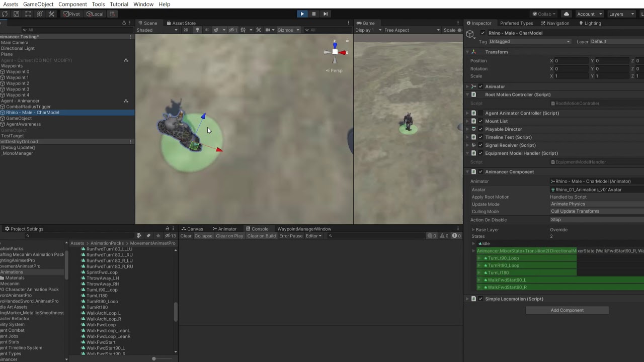Open the Action On Disable dropdown
This screenshot has width=644, height=362.
click(x=597, y=220)
